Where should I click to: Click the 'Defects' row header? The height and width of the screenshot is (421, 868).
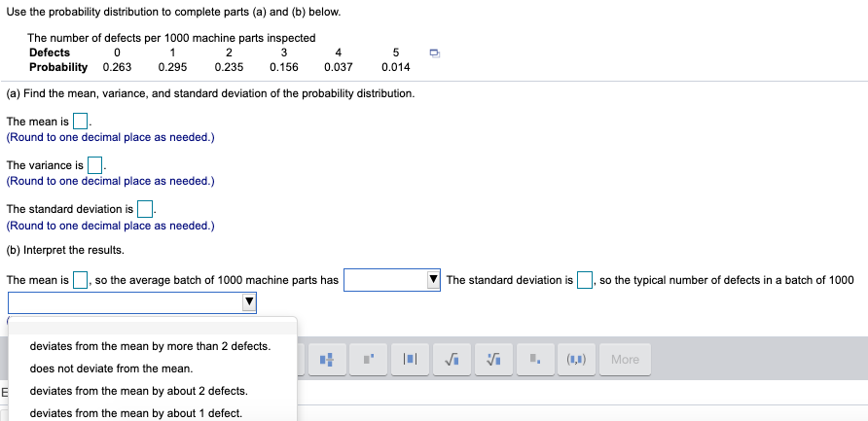(x=50, y=53)
